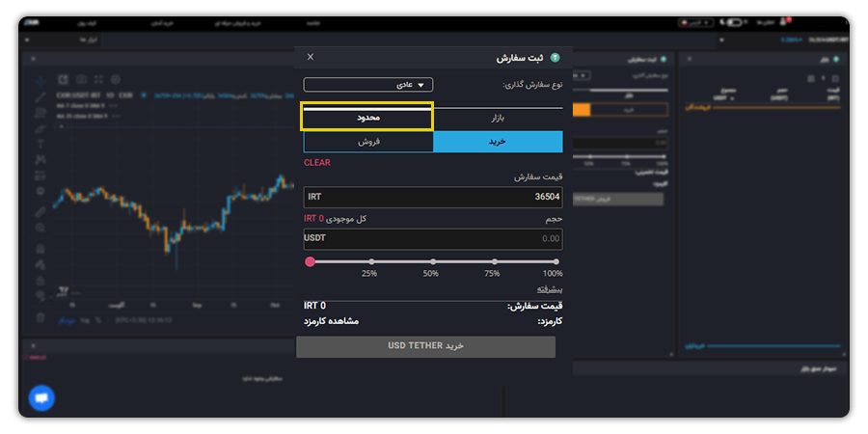
Task: Open order type dropdown showing عادی
Action: [x=368, y=85]
